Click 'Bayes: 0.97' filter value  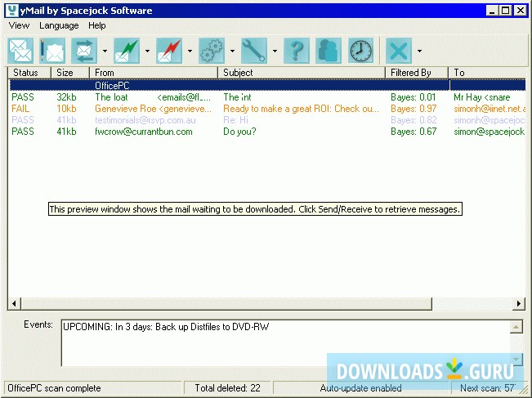(414, 109)
